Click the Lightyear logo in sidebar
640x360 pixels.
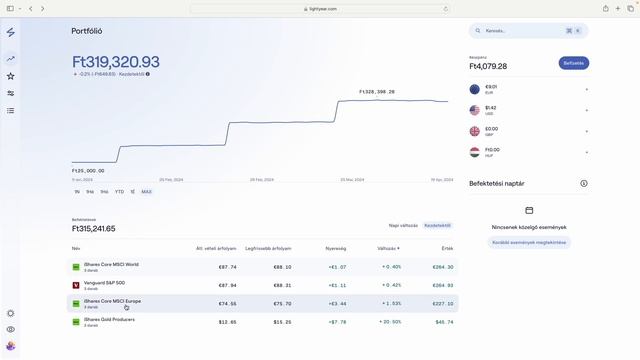[11, 32]
